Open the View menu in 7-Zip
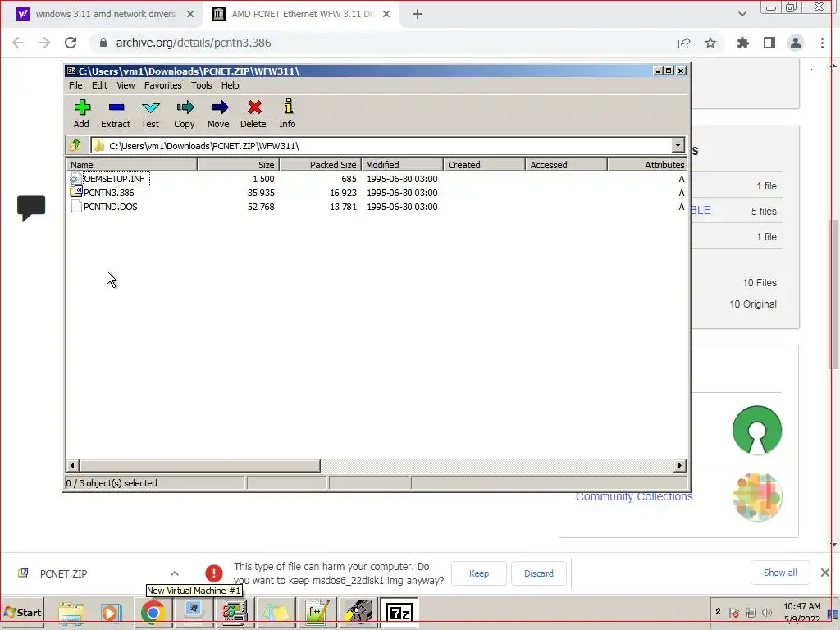This screenshot has height=630, width=840. coord(126,85)
